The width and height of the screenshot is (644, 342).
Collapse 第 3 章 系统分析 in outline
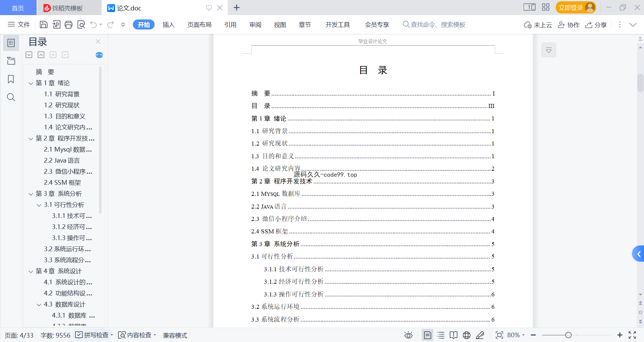(x=31, y=194)
